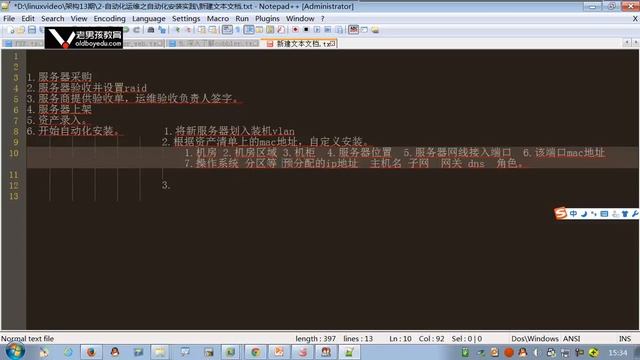The width and height of the screenshot is (640, 360).
Task: Toggle INS insert mode in status bar
Action: click(625, 339)
